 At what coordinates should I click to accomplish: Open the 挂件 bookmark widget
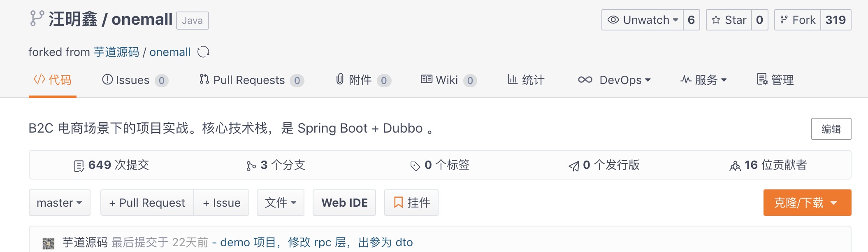point(411,203)
